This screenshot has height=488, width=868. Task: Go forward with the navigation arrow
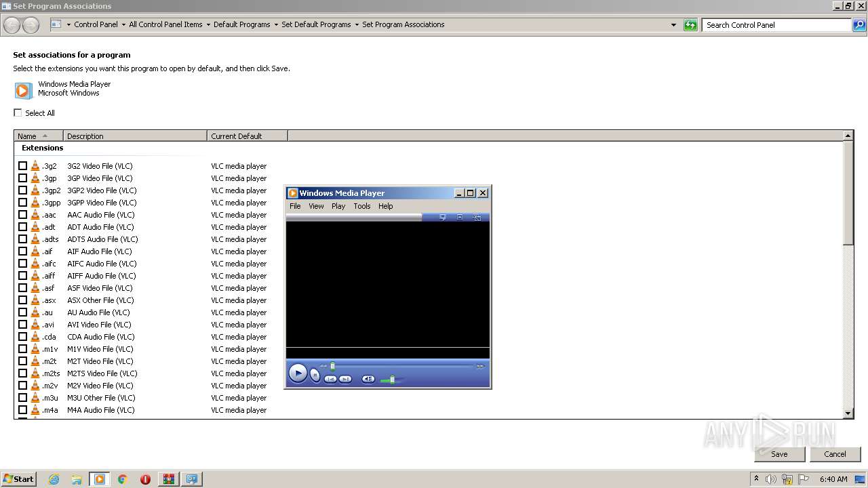31,25
